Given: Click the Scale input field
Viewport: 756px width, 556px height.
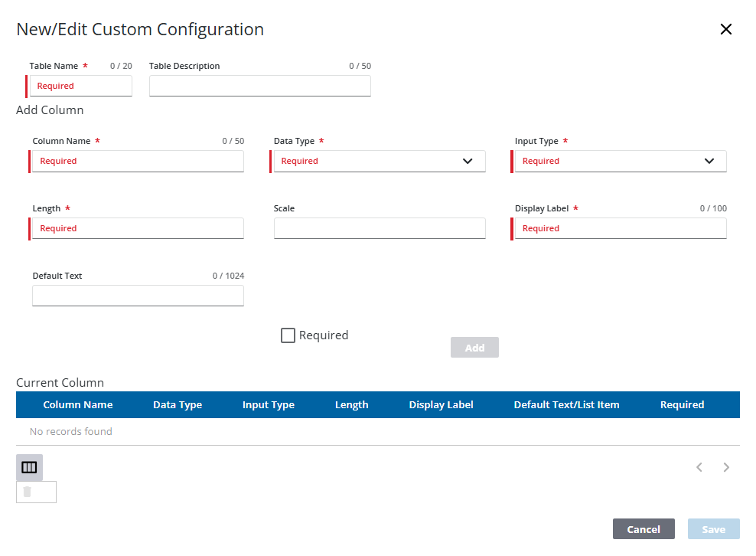Looking at the screenshot, I should (380, 229).
